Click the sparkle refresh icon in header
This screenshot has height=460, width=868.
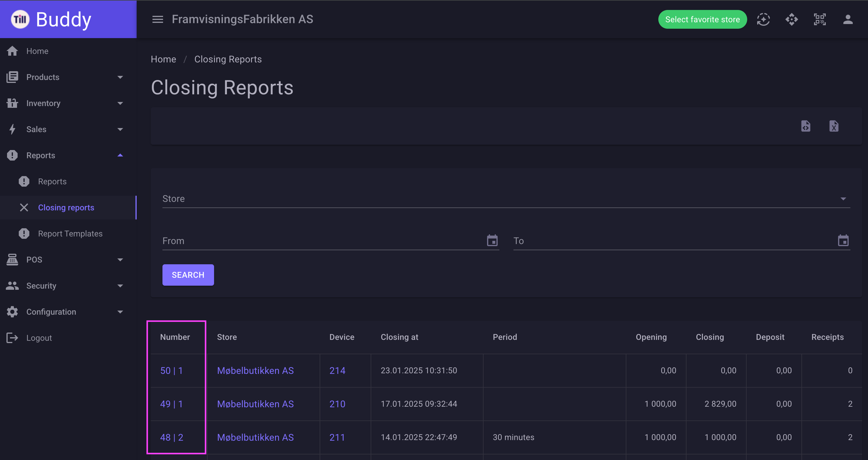(763, 20)
